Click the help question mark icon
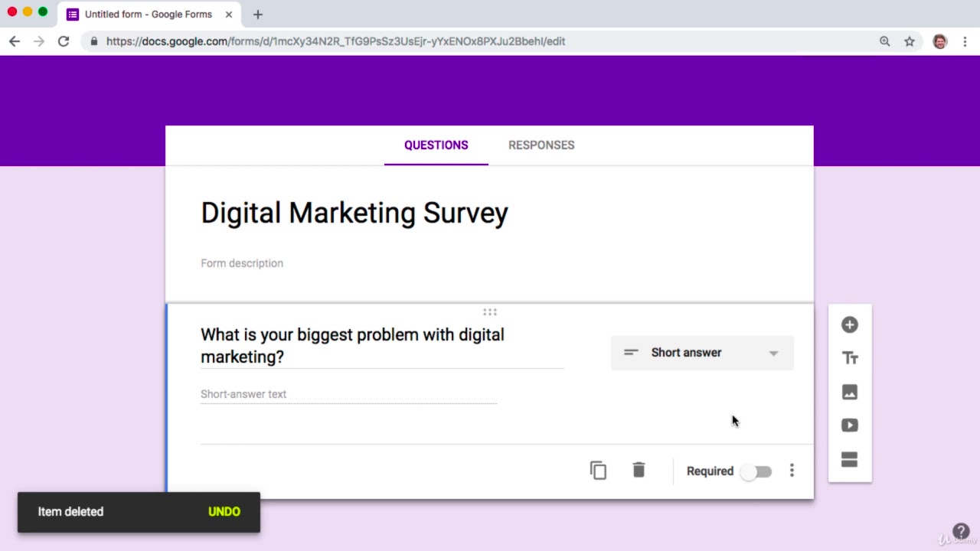The width and height of the screenshot is (980, 551). click(961, 531)
